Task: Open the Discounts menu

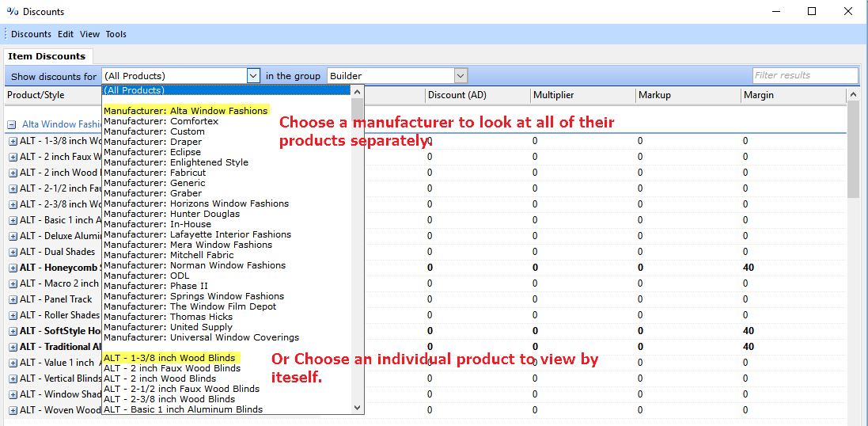Action: tap(31, 34)
